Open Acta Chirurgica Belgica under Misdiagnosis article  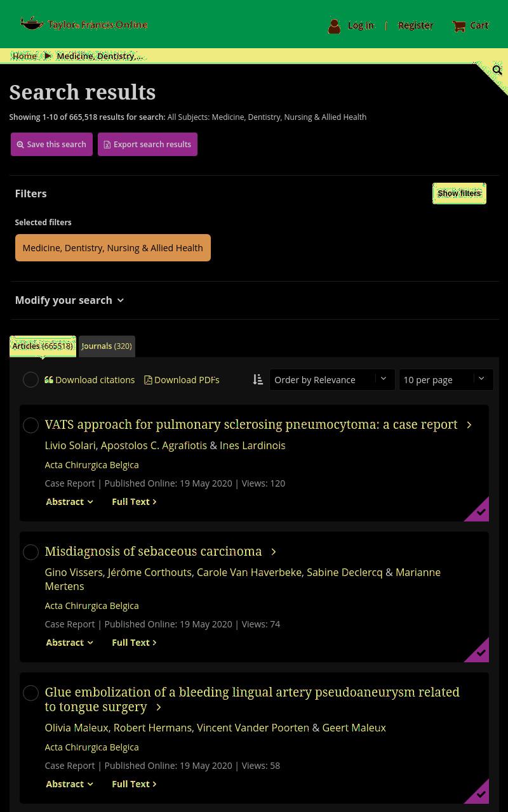(91, 606)
